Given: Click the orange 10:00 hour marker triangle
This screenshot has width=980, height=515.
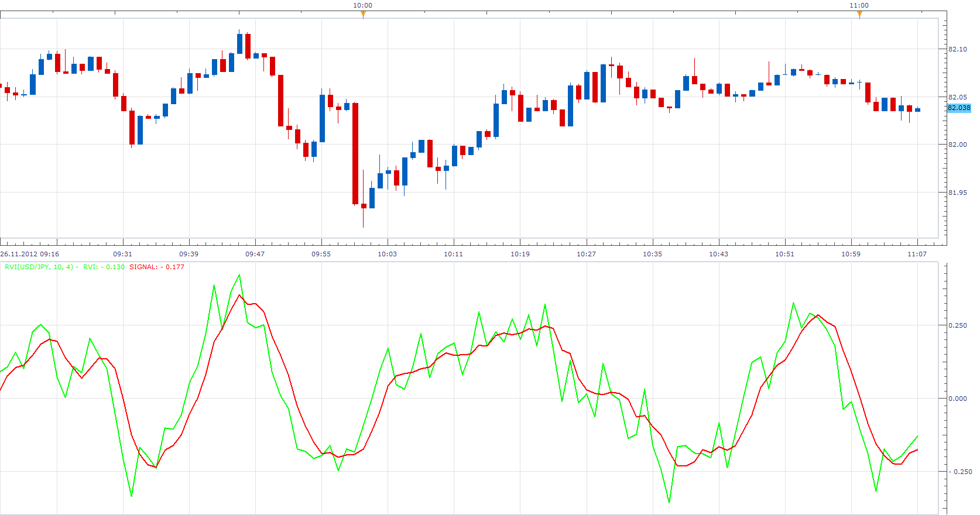Looking at the screenshot, I should (x=363, y=14).
